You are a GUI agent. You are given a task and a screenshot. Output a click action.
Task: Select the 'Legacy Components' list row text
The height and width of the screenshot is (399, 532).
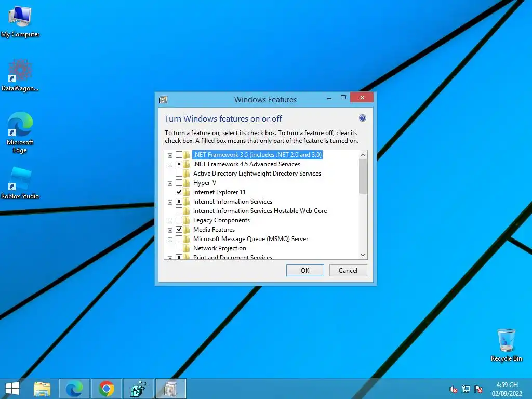(x=221, y=220)
